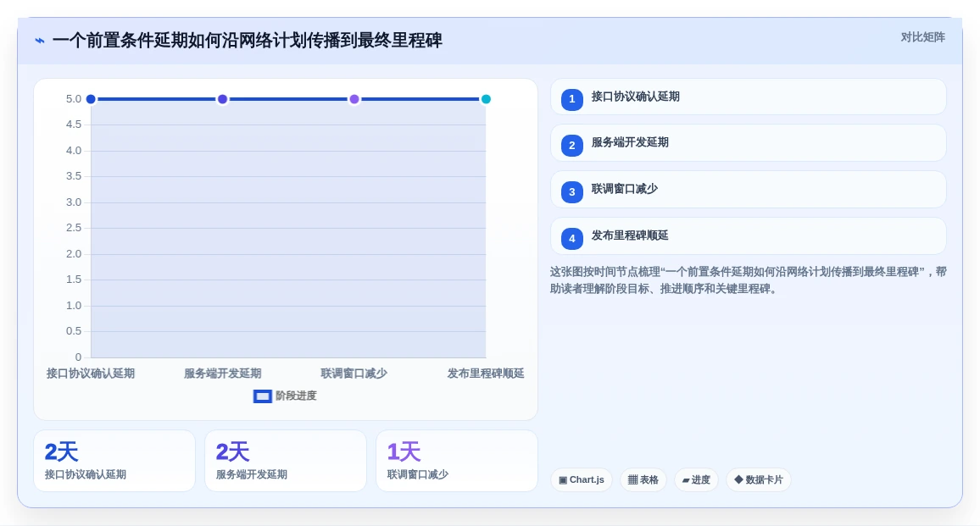980x526 pixels.
Task: Click step badge number 2
Action: [x=572, y=146]
